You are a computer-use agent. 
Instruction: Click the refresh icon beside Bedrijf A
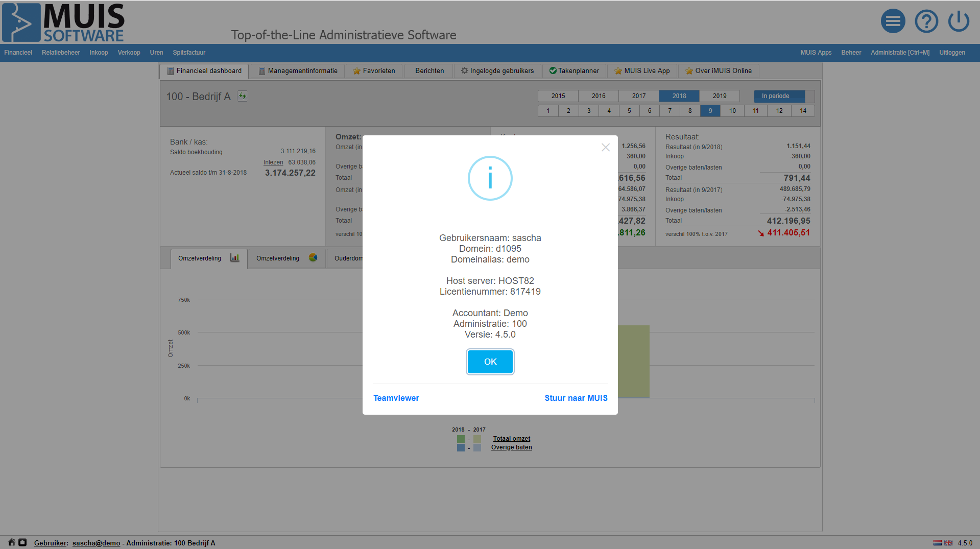(243, 96)
